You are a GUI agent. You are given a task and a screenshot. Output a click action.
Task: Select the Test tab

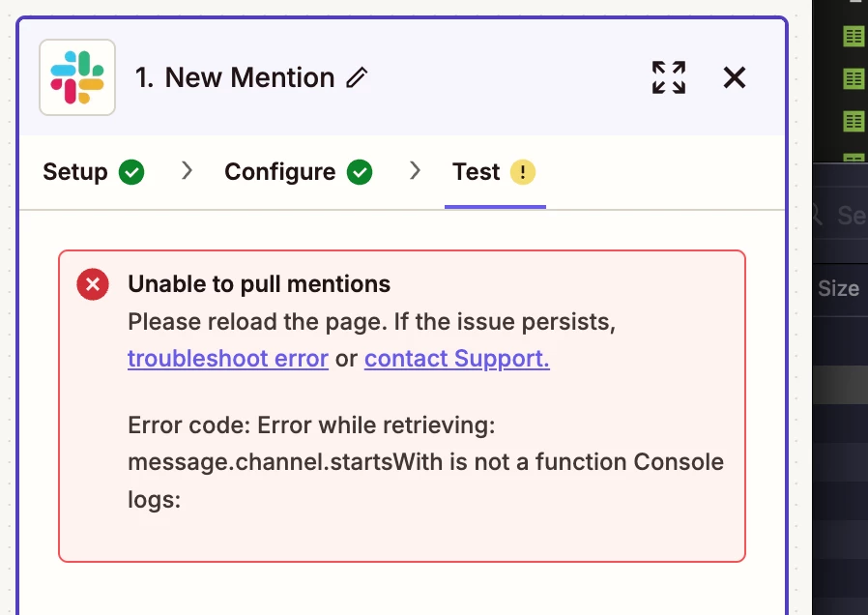494,171
